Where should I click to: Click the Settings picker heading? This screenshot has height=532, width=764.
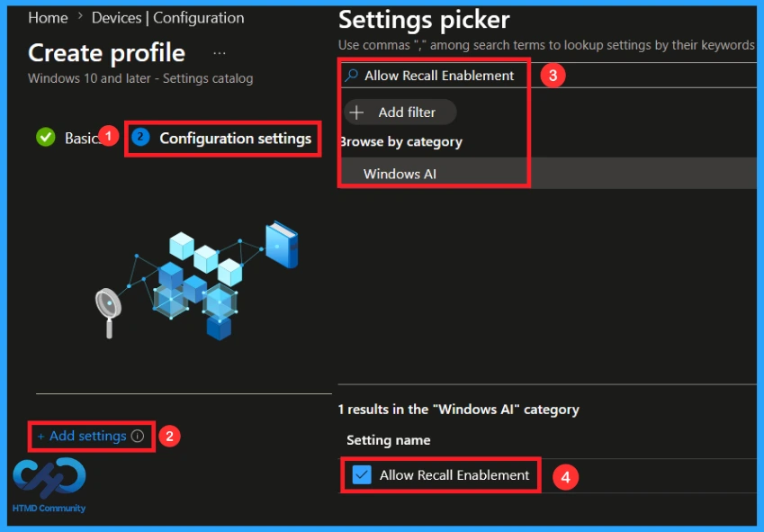424,20
